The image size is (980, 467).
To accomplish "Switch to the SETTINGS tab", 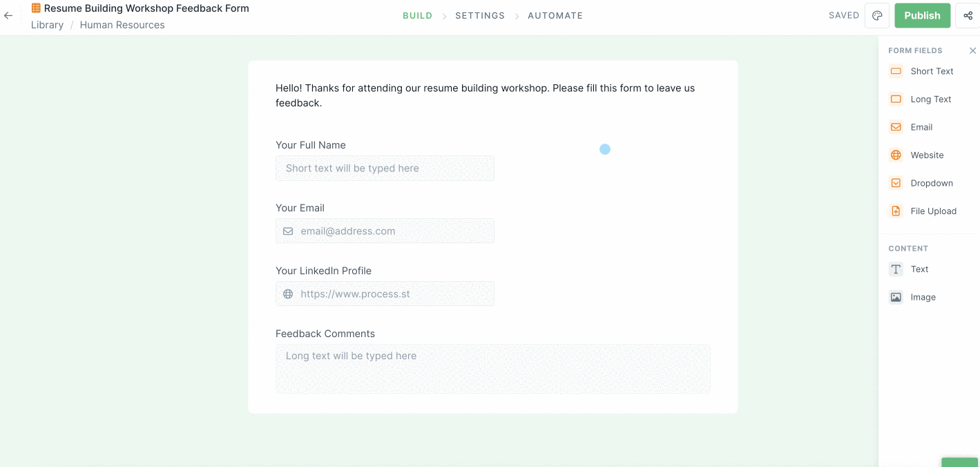I will 480,15.
